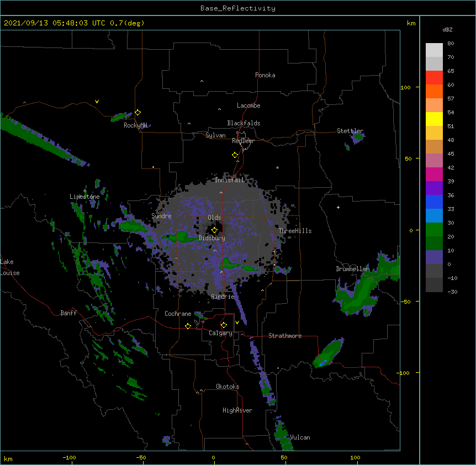Pick the magenta 39–42 dBZ legend swatch
Viewport: 476px width, 465px height.
coord(434,174)
